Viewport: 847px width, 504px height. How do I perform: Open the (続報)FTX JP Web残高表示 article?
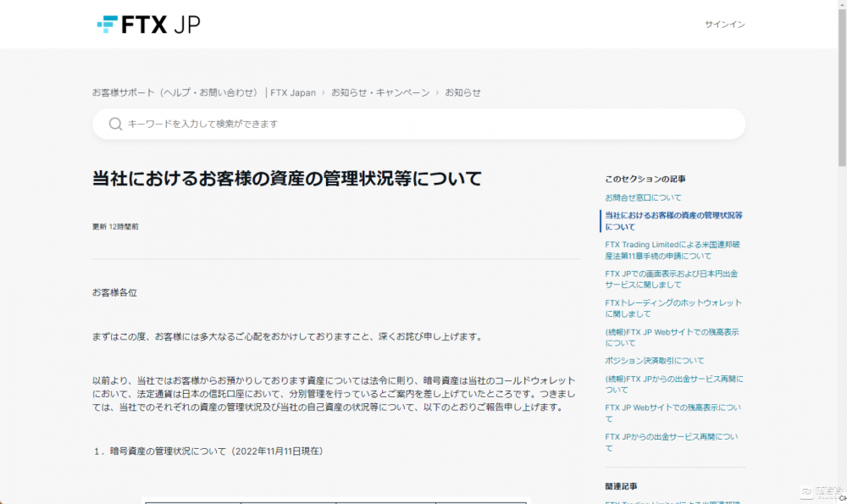pyautogui.click(x=671, y=337)
